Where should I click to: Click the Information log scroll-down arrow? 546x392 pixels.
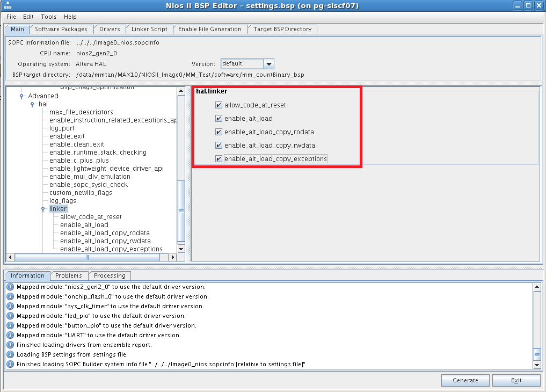[537, 365]
